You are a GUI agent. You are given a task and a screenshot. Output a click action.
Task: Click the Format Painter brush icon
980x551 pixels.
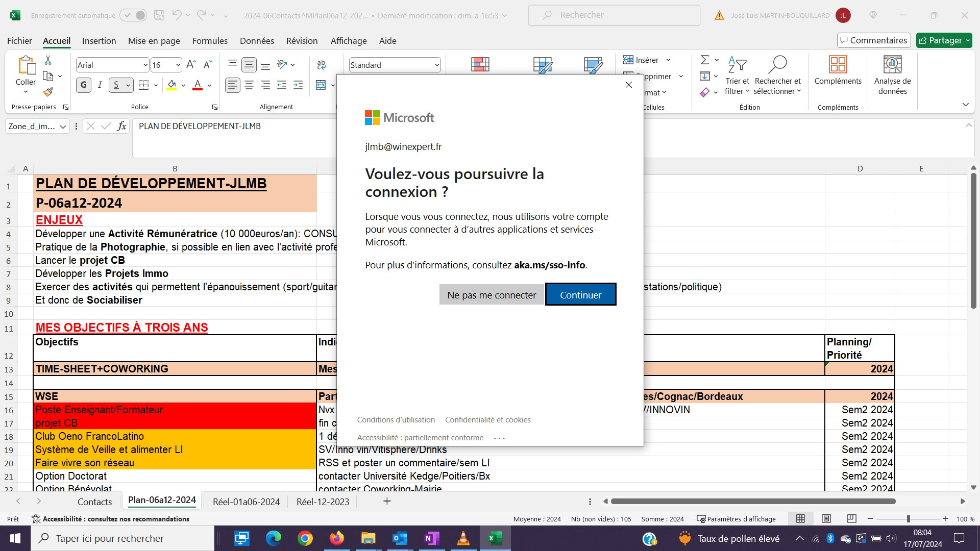(48, 92)
